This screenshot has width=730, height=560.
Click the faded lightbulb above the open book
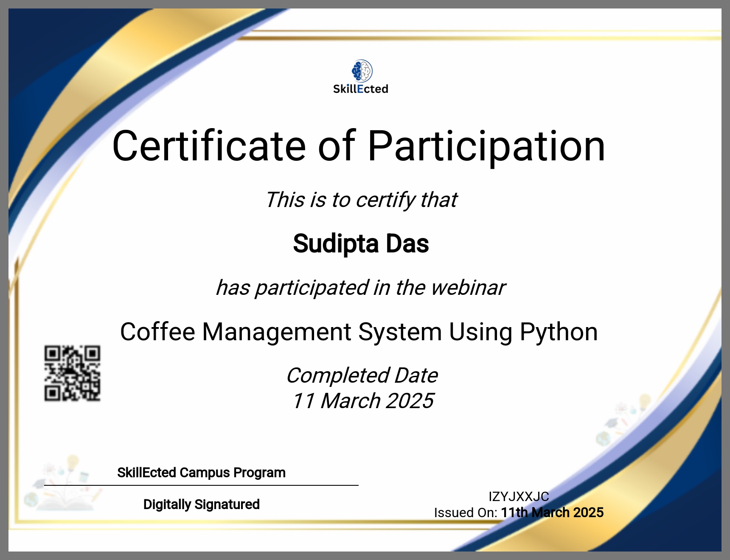(73, 462)
